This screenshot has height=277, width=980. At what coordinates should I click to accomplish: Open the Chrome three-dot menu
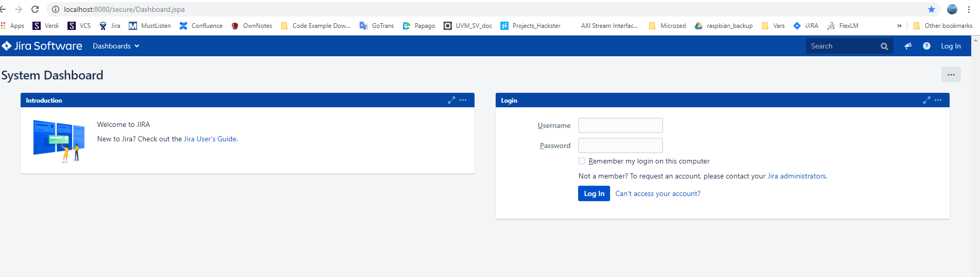point(969,9)
